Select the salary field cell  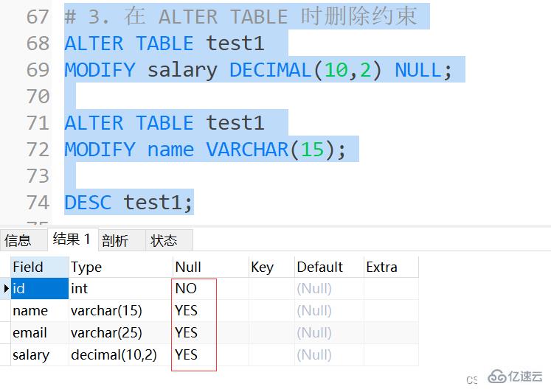pyautogui.click(x=40, y=355)
